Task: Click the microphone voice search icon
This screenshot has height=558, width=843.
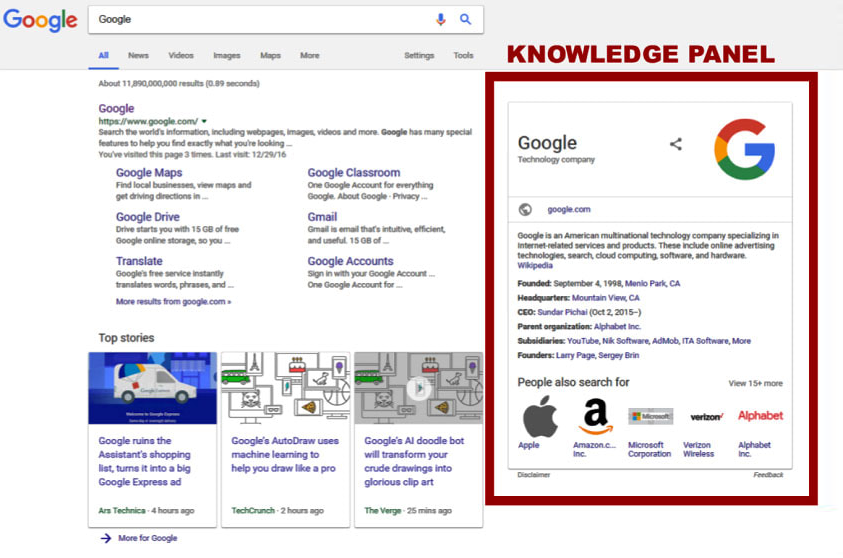Action: tap(441, 19)
